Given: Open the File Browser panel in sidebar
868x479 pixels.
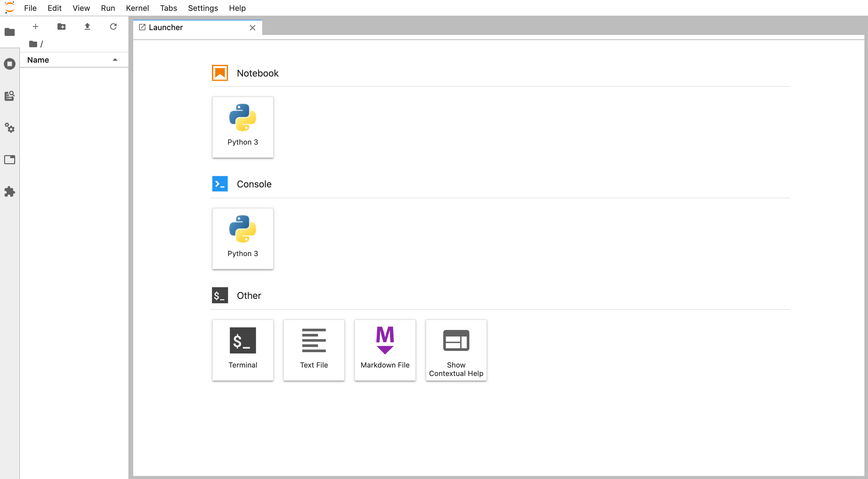Looking at the screenshot, I should [x=10, y=32].
